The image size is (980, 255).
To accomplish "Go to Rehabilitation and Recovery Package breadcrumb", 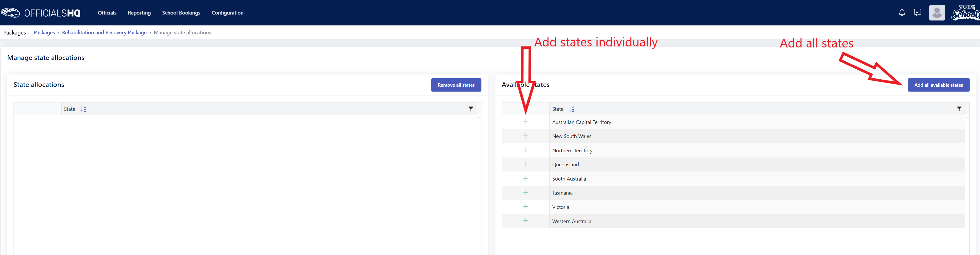I will 104,33.
